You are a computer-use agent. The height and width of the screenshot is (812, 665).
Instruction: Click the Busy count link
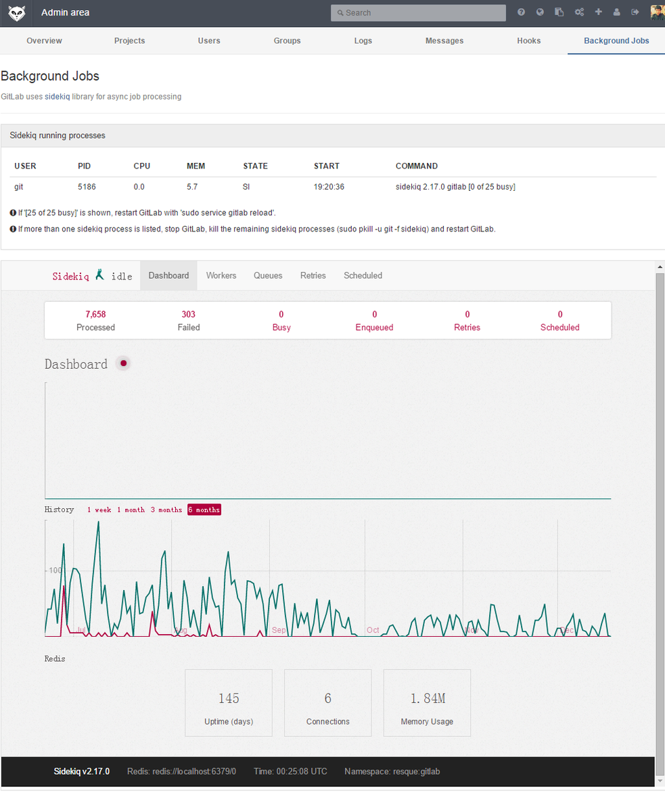coord(281,321)
